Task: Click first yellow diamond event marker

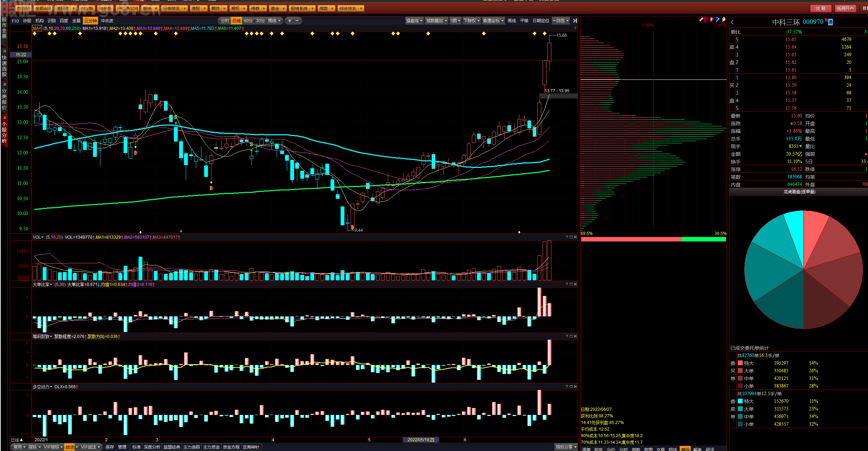Action: [34, 34]
